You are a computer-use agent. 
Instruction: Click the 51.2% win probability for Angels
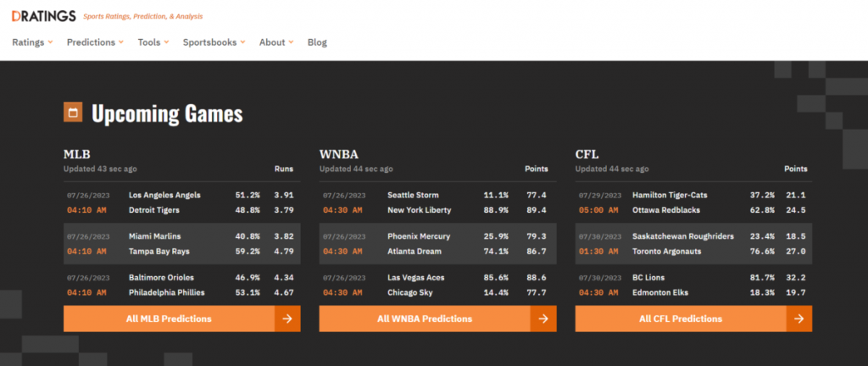tap(247, 195)
